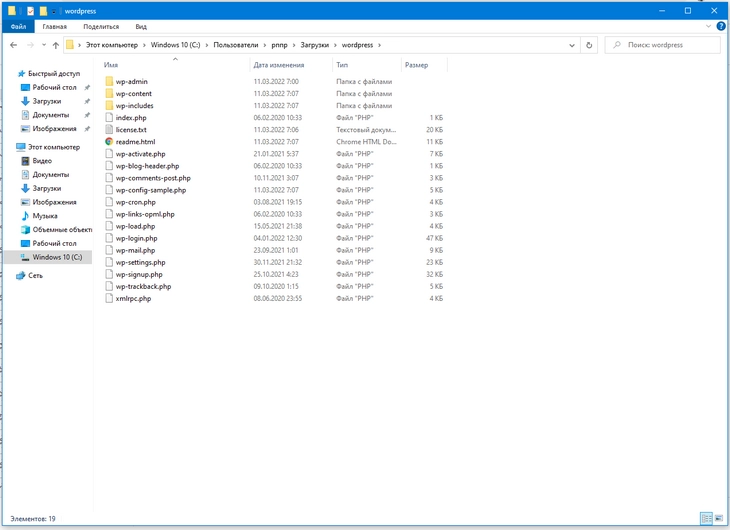Select wp-cron.php file
Viewport: 730px width, 530px height.
(135, 202)
